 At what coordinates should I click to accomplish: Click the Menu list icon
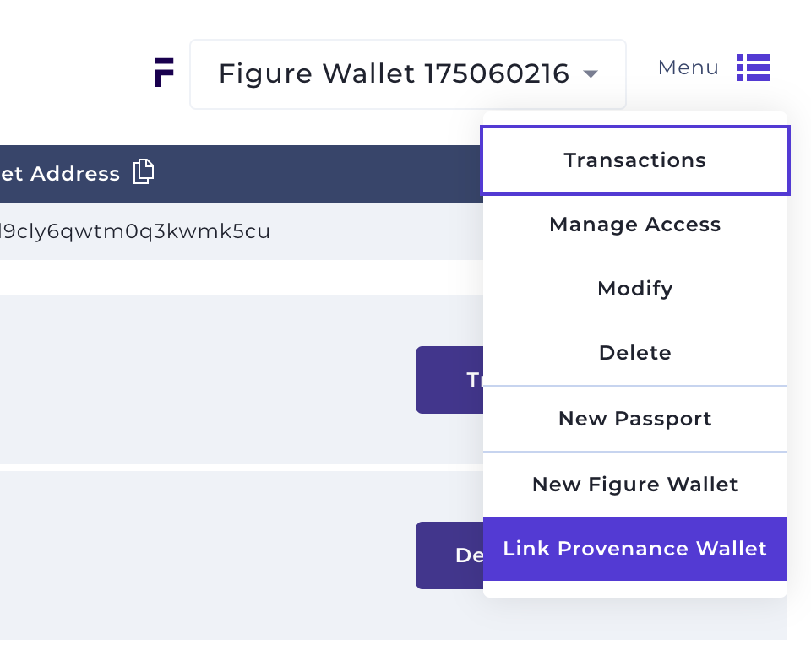point(753,68)
